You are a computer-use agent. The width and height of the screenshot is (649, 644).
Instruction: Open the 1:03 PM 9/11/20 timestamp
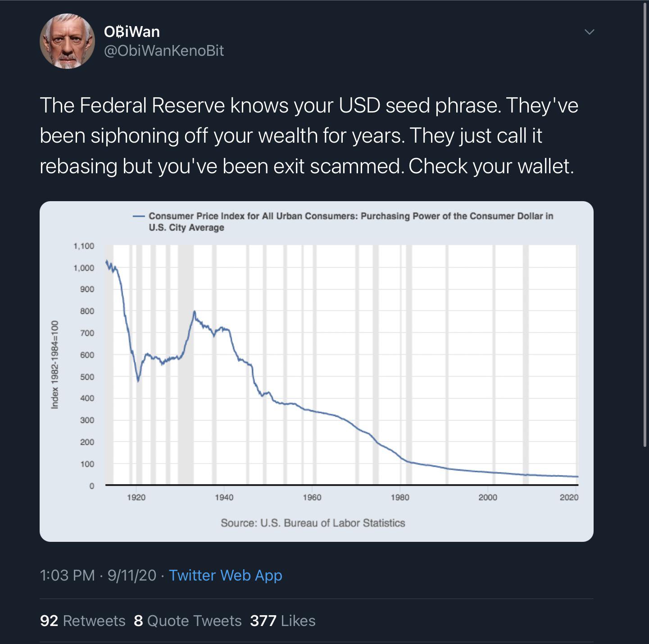[98, 575]
